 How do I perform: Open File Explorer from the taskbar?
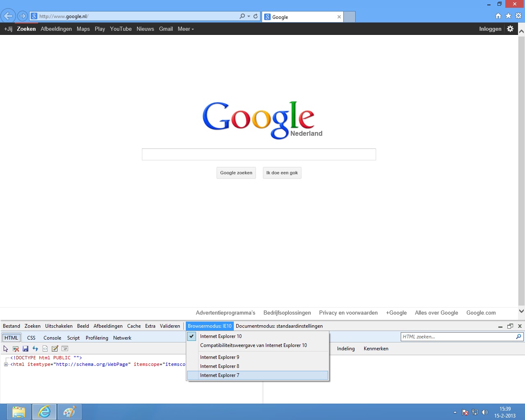tap(19, 412)
